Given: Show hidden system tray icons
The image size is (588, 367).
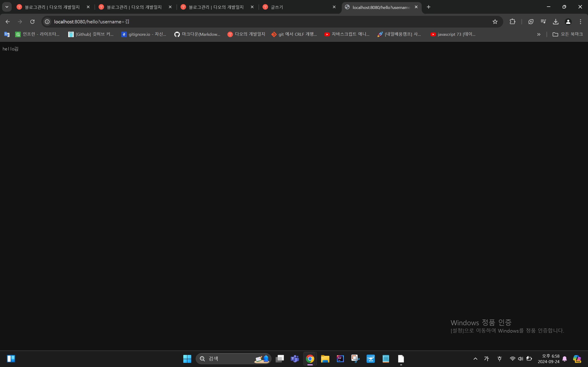Looking at the screenshot, I should (x=475, y=359).
